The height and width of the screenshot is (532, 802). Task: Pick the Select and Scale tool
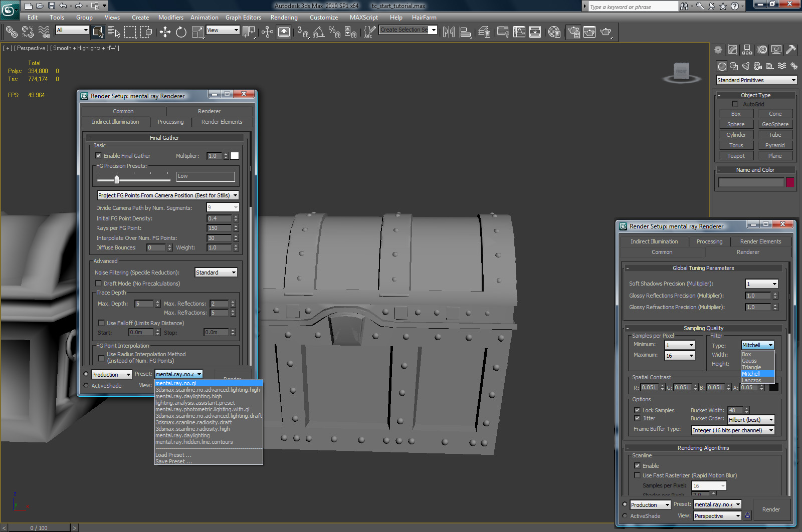click(198, 32)
